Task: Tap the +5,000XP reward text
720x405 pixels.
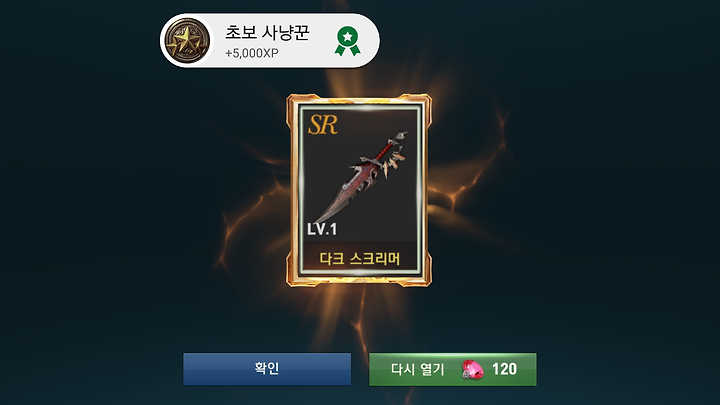Action: click(x=252, y=53)
